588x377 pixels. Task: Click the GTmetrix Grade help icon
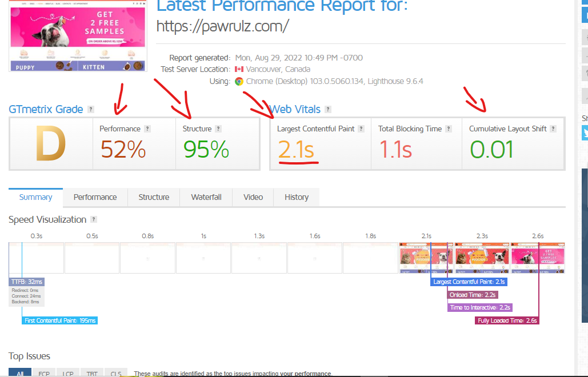tap(91, 110)
